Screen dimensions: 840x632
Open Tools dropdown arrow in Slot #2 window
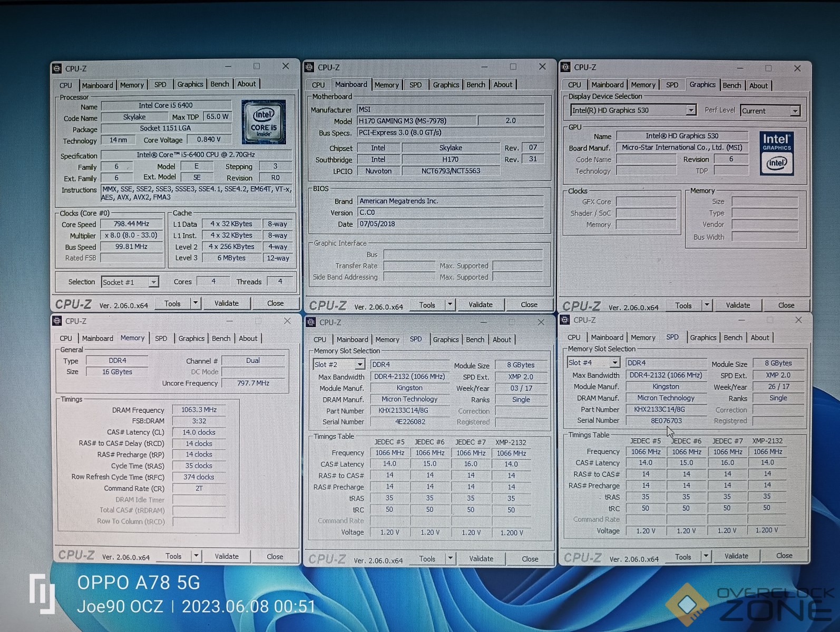point(450,558)
